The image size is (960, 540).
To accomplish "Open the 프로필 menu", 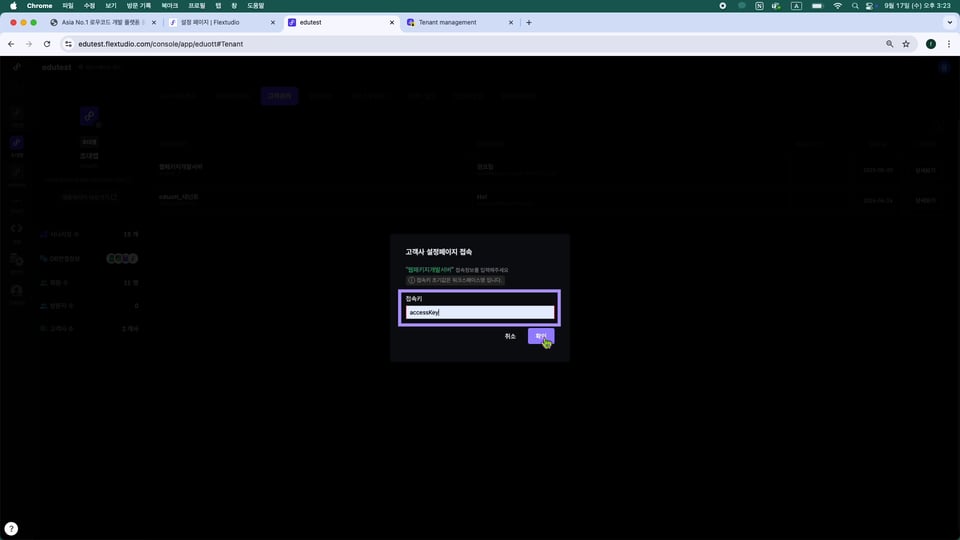I will [x=197, y=6].
